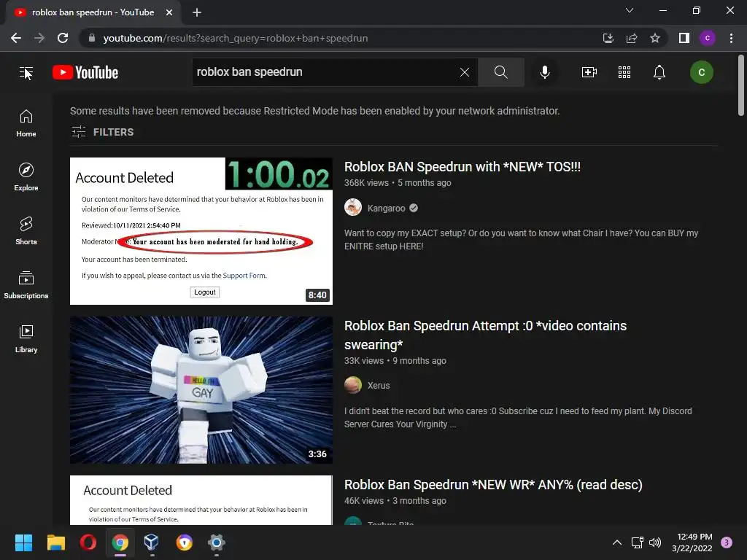747x560 pixels.
Task: Open the Account Deleted 8:40 video thumbnail
Action: pyautogui.click(x=201, y=231)
